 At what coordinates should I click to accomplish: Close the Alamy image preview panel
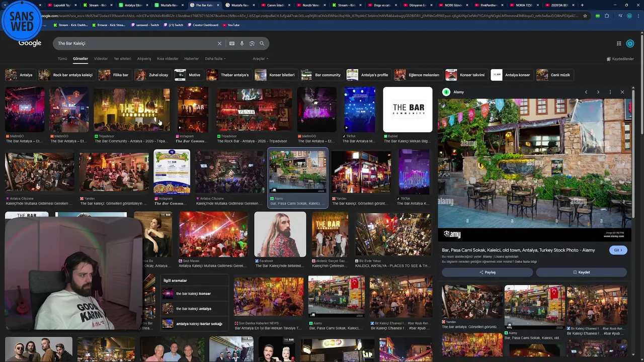[622, 92]
